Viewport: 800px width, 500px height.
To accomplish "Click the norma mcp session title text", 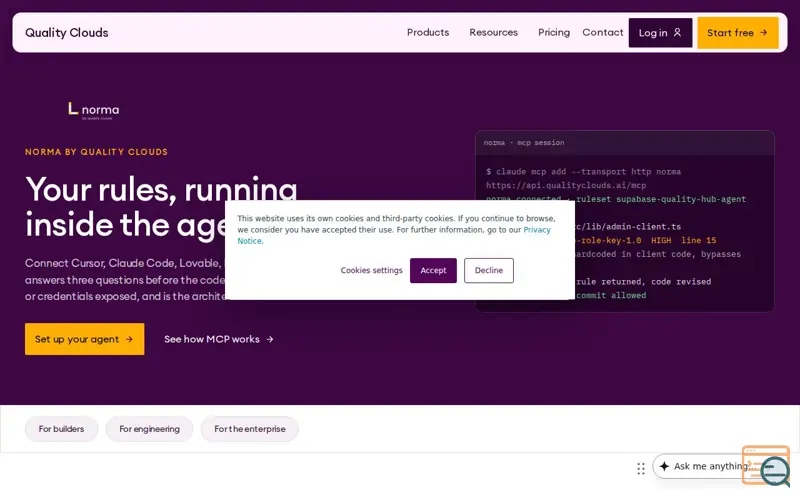I will [x=524, y=143].
